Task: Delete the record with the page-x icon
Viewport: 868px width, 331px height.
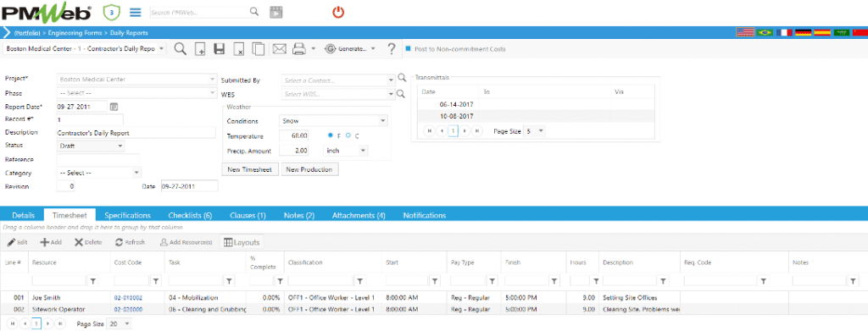Action: click(238, 49)
